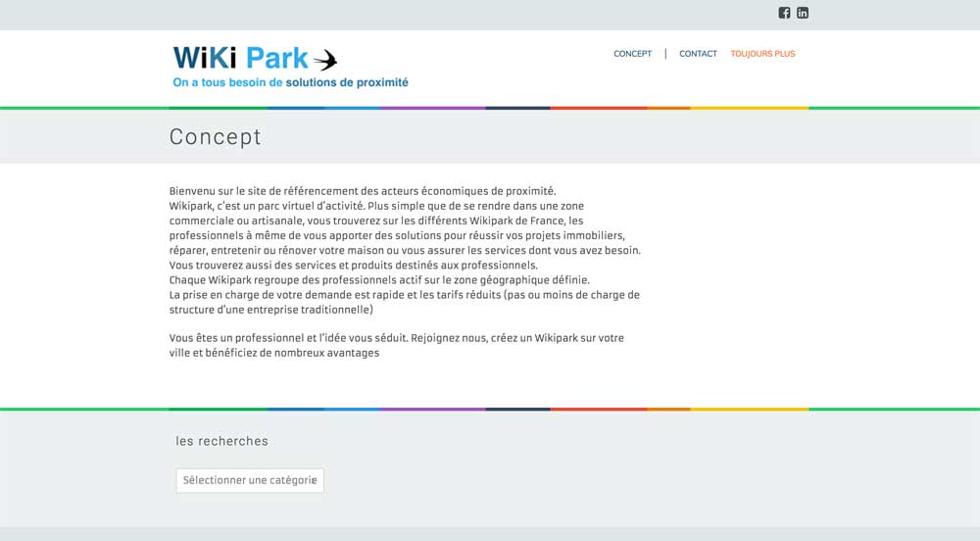The width and height of the screenshot is (980, 541).
Task: Click the line starting 'Bienvenu sur le site'
Action: (x=363, y=191)
